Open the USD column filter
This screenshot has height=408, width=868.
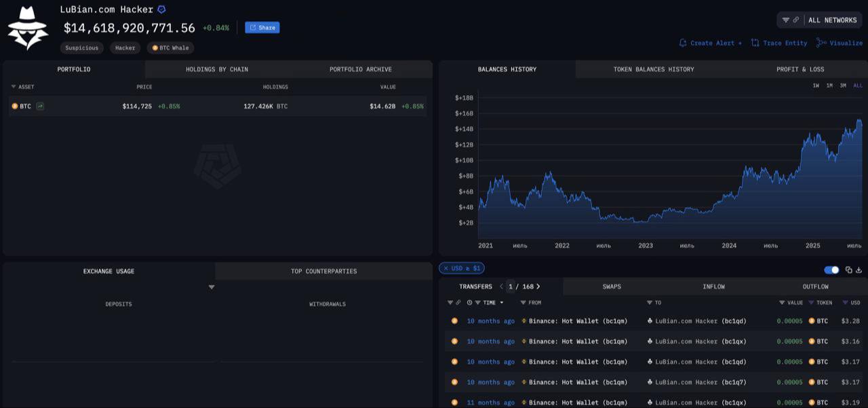coord(845,303)
